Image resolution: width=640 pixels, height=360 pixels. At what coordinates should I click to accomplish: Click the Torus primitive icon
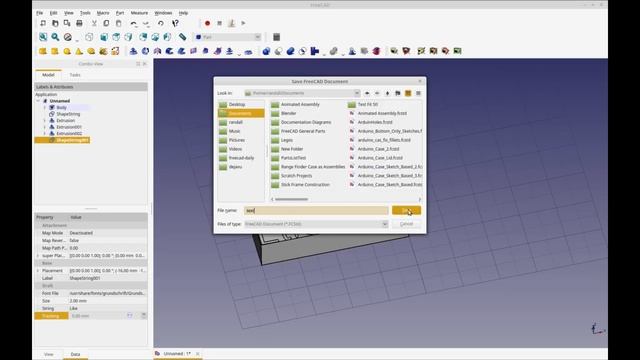pyautogui.click(x=91, y=51)
